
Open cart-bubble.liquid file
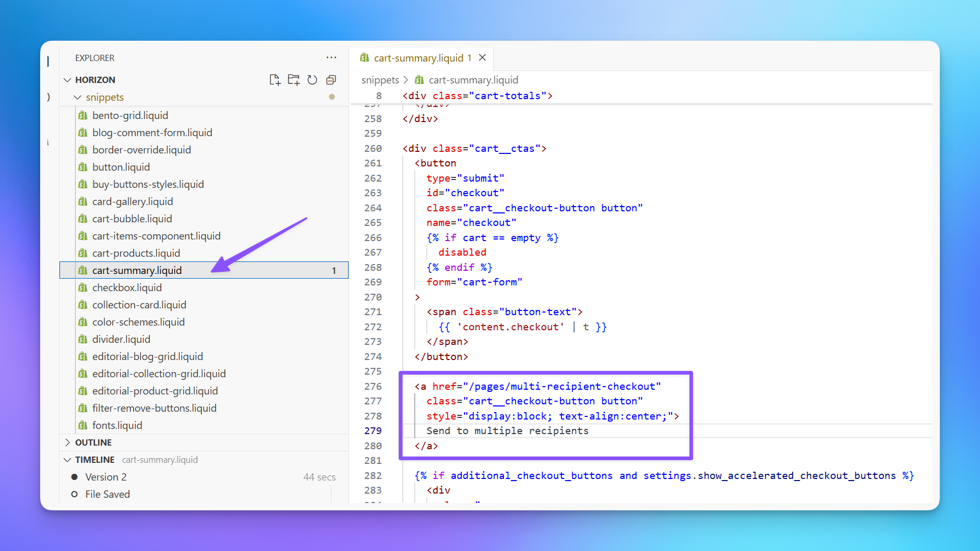132,219
